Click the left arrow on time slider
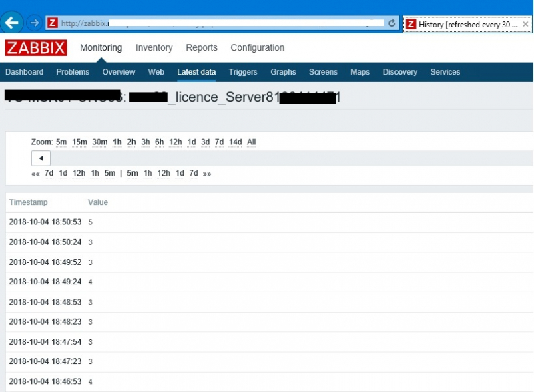The image size is (534, 392). [41, 158]
